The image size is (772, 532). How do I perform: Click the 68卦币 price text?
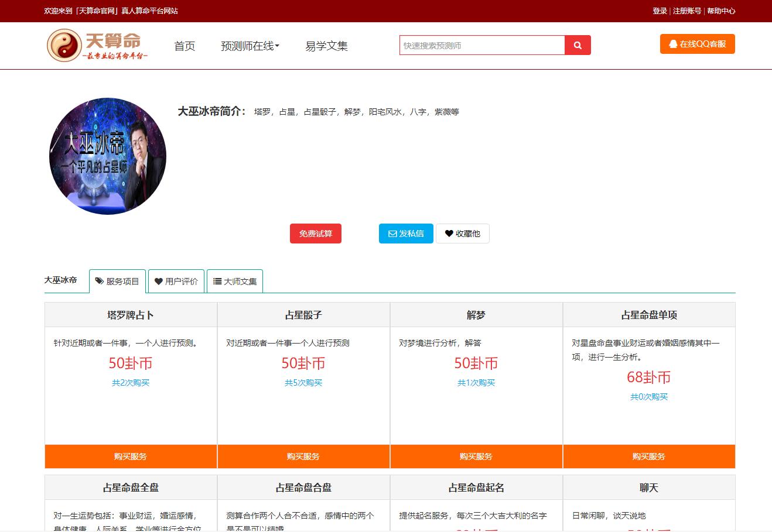(649, 377)
